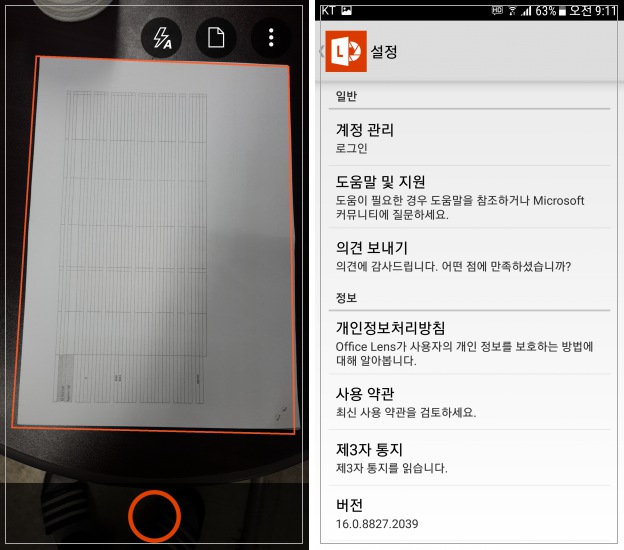Image resolution: width=624 pixels, height=550 pixels.
Task: Open 도움말 및 지원 help section
Action: point(469,197)
